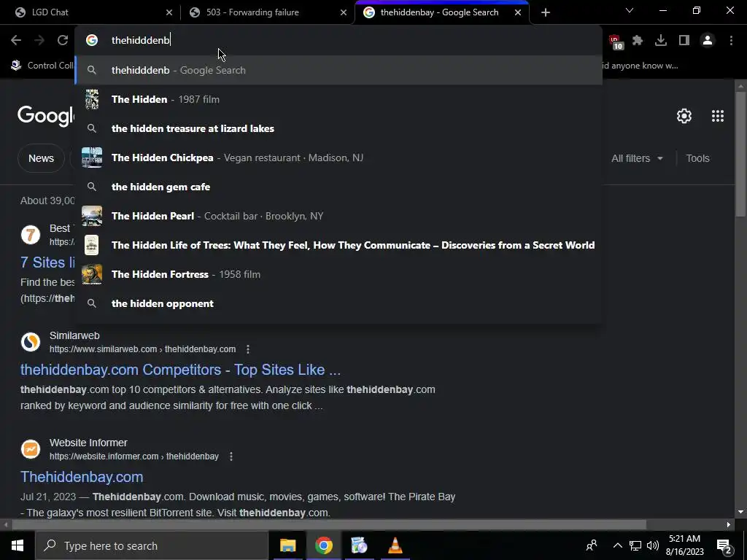Open Chrome from the taskbar
Viewport: 747px width, 560px height.
tap(323, 545)
